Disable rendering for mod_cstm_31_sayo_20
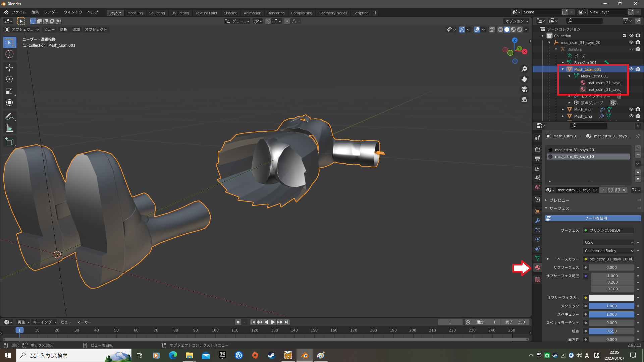The image size is (644, 362). pyautogui.click(x=638, y=42)
